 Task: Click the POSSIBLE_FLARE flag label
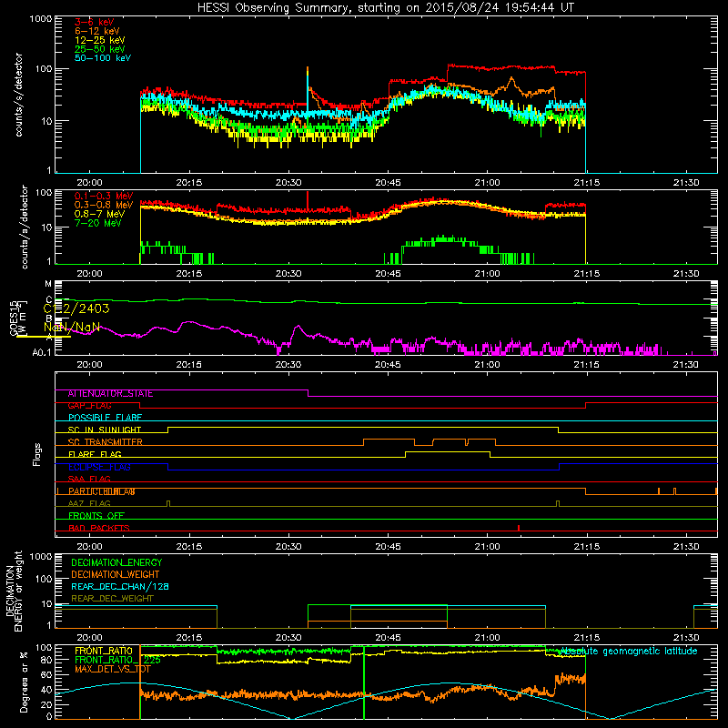click(x=105, y=418)
